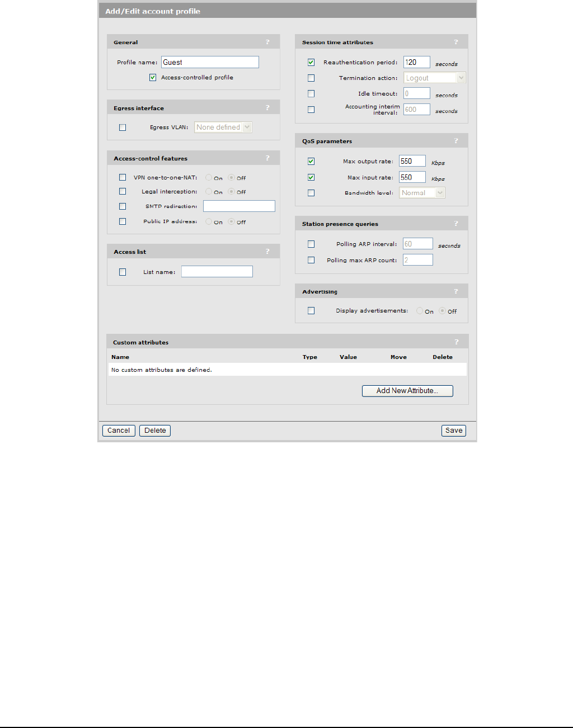Enable Termination action checkbox
Viewport: 573px width, 728px height.
click(311, 78)
